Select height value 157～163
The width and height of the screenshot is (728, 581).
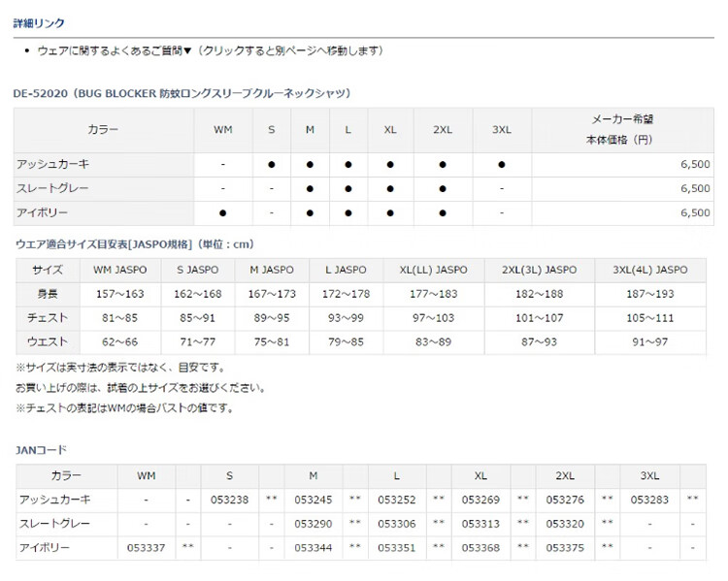pos(120,294)
